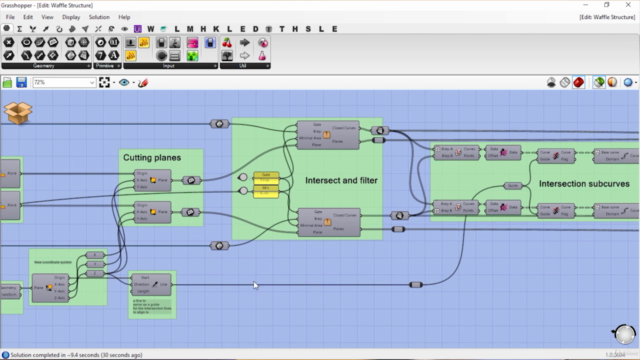
Task: Save document with blue floppy icon
Action: [x=21, y=83]
